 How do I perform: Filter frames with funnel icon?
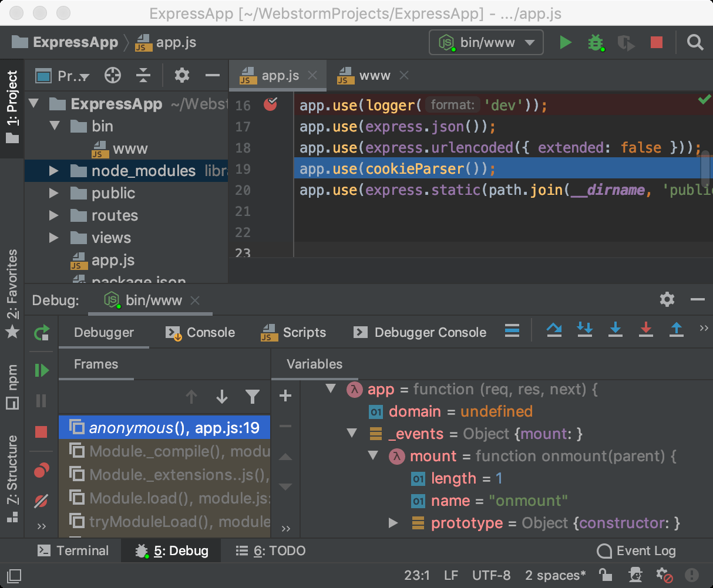click(x=253, y=397)
